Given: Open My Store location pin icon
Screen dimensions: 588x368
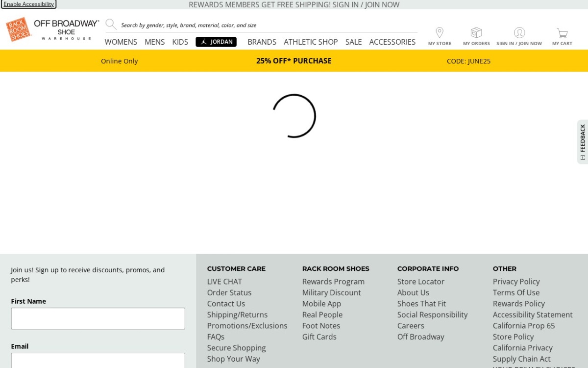Looking at the screenshot, I should pos(440,33).
